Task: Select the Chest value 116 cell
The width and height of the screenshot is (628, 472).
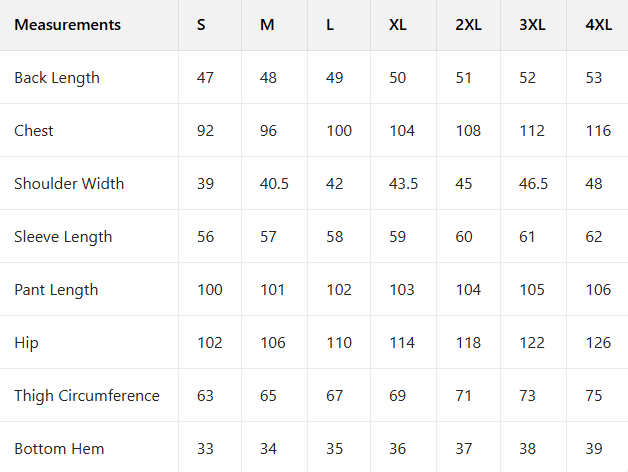Action: pos(598,131)
